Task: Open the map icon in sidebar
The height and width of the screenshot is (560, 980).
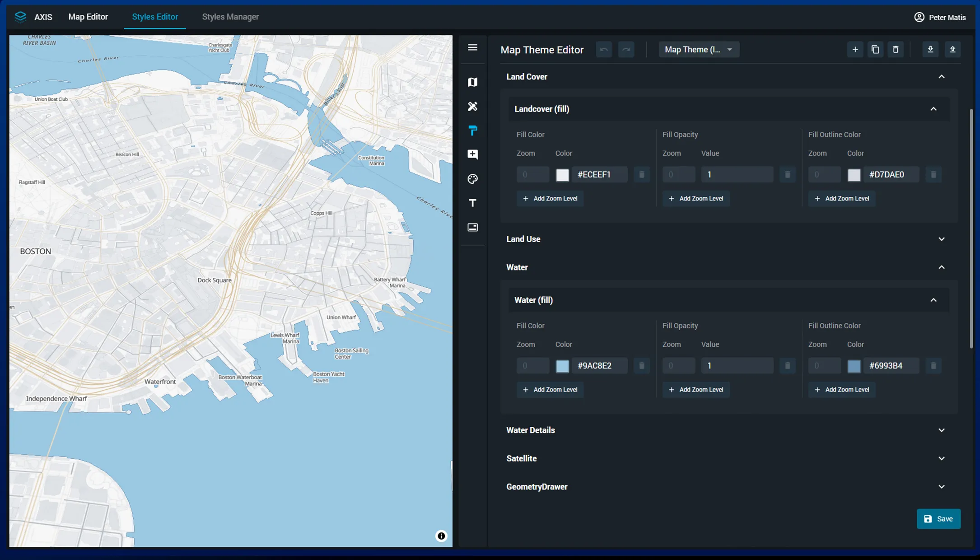Action: pos(472,82)
